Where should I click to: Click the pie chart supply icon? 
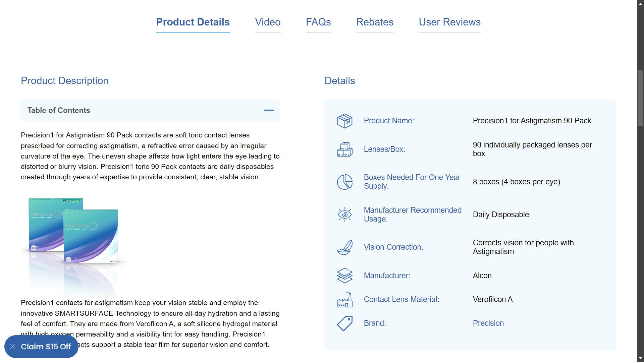point(344,182)
